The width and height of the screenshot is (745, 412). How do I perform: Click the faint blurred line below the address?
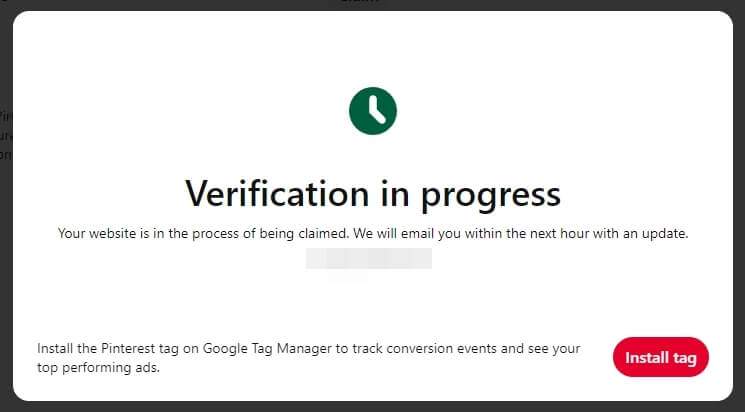coord(347,276)
